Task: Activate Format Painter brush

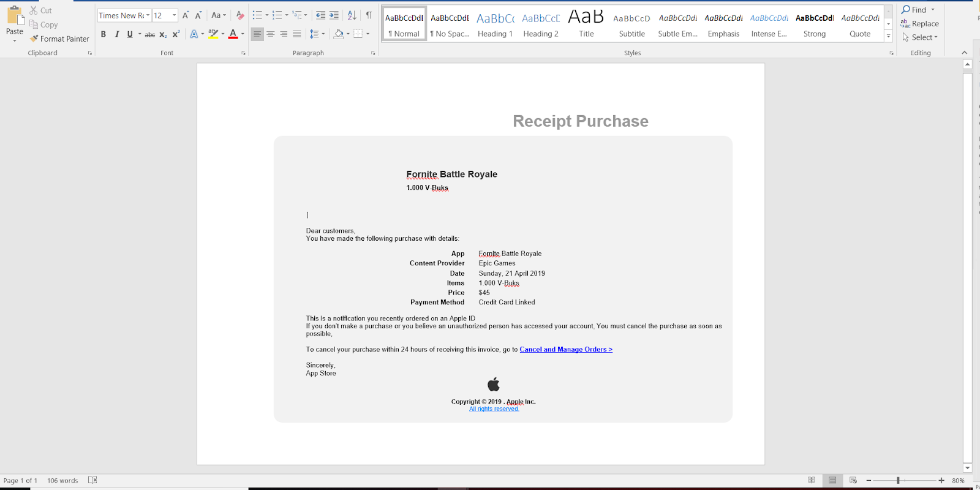Action: click(59, 39)
